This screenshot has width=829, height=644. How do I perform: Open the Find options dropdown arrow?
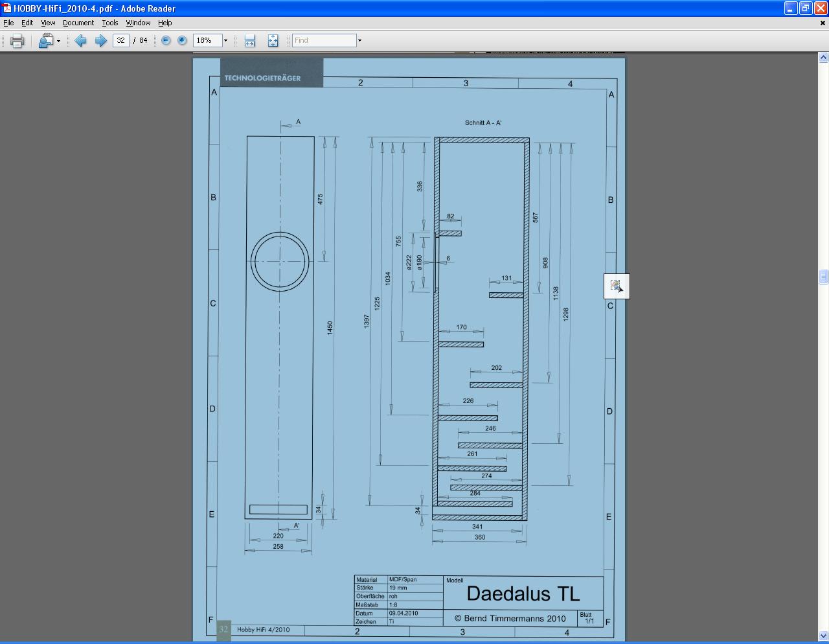pos(359,40)
